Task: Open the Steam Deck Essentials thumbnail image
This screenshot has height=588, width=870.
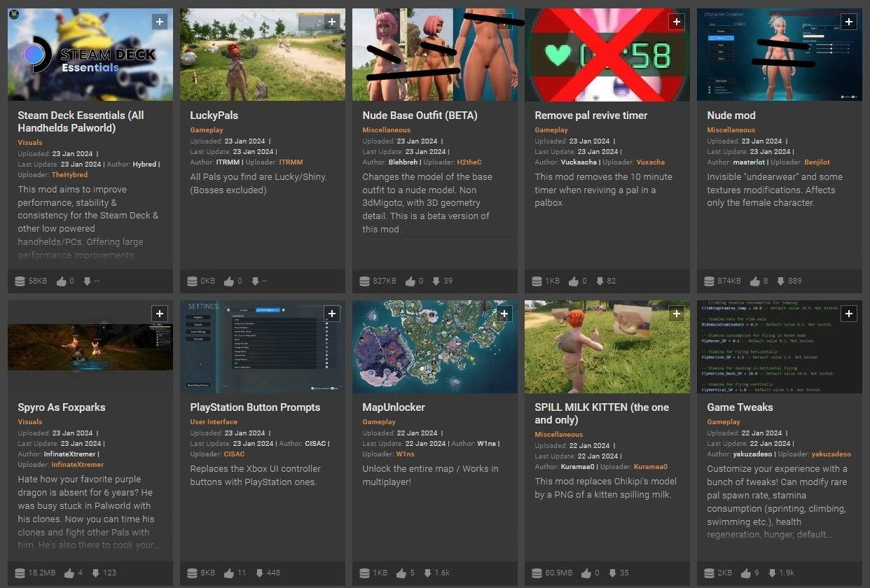Action: (x=90, y=55)
